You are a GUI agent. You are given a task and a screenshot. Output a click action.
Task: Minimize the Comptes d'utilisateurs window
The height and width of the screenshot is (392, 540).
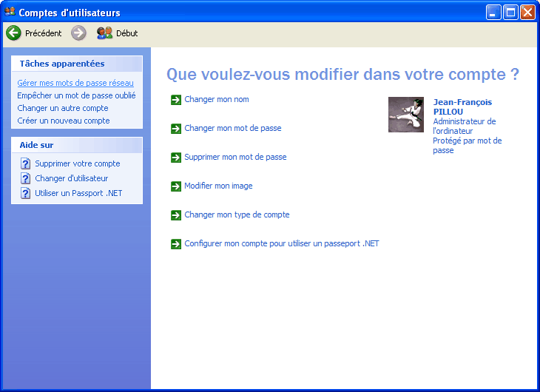point(493,13)
